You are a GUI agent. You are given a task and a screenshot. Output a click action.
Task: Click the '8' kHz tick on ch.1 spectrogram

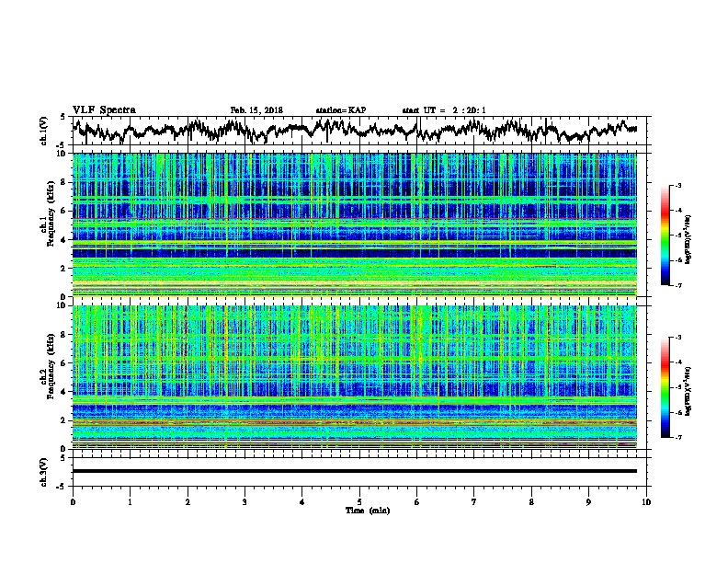(x=64, y=182)
